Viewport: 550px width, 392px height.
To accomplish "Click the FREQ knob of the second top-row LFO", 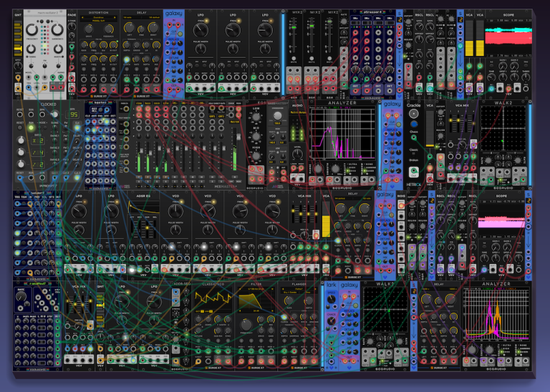I will pos(233,30).
